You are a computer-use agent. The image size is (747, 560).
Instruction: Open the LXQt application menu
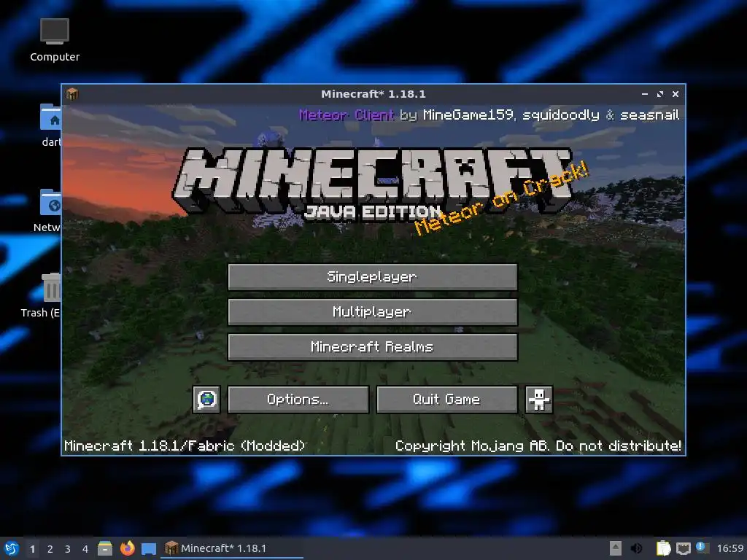click(12, 548)
